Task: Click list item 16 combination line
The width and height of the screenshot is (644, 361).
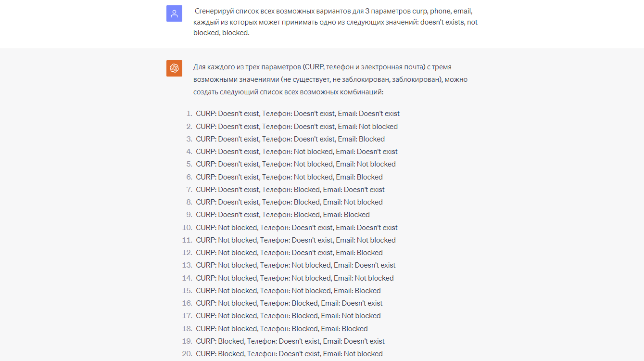Action: pyautogui.click(x=290, y=303)
